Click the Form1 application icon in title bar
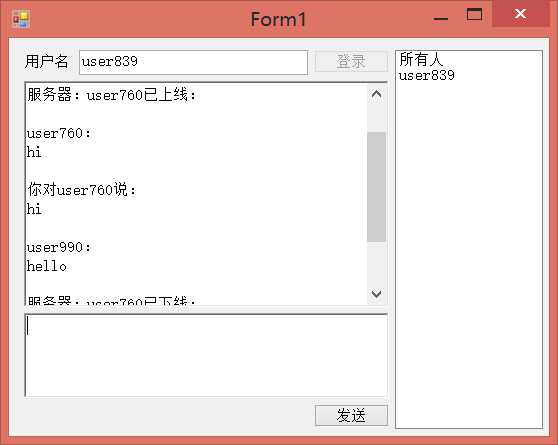Viewport: 558px width, 445px height. coord(21,19)
